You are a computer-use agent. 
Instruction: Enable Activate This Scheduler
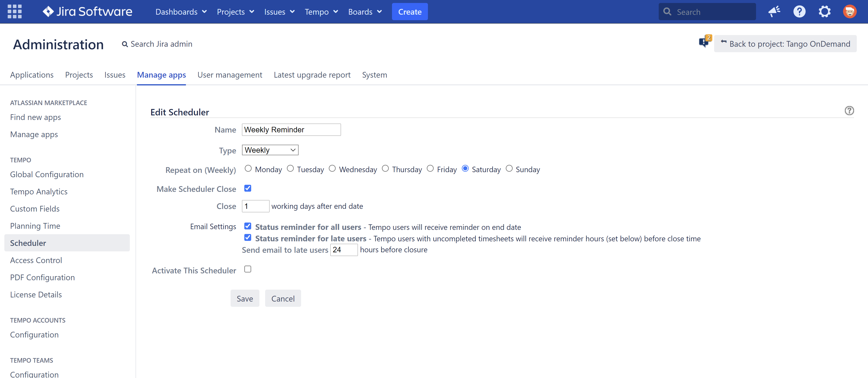(x=248, y=269)
